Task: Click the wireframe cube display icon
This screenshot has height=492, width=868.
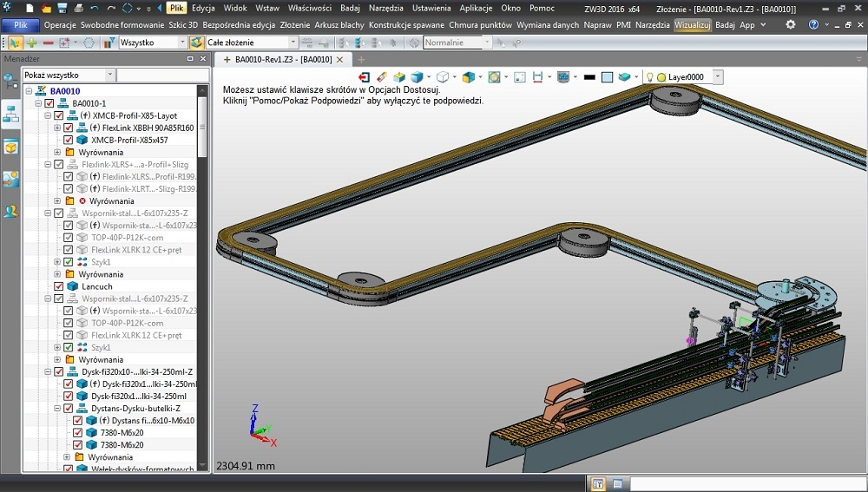Action: point(443,77)
